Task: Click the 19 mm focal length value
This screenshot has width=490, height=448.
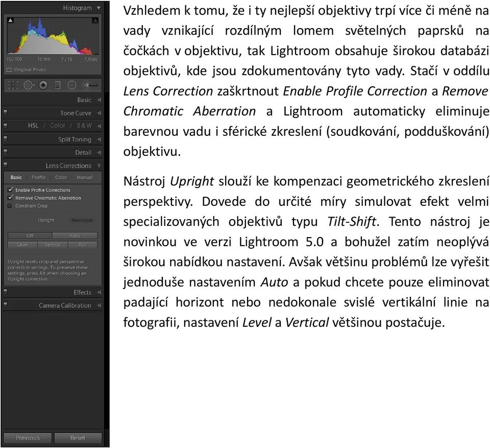Action: [x=44, y=59]
